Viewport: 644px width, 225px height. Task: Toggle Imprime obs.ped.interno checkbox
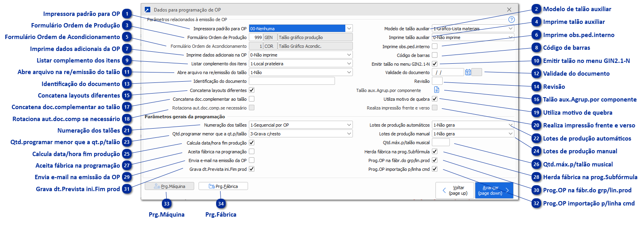(435, 46)
